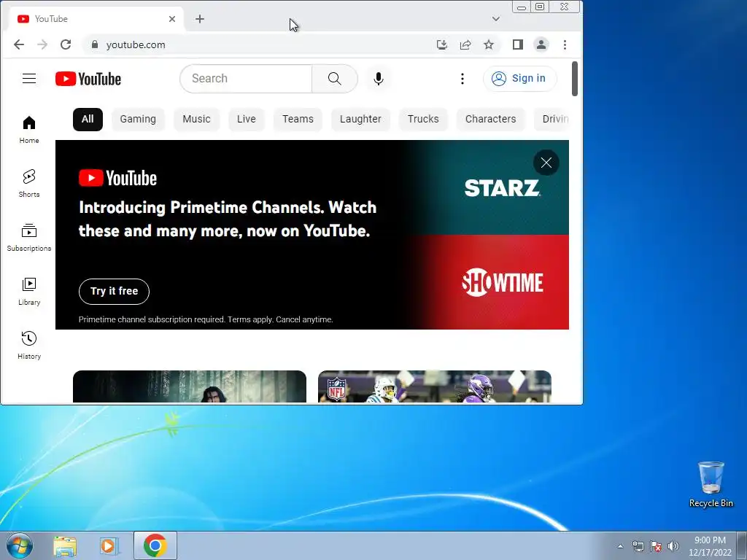747x560 pixels.
Task: Click the network icon in system tray
Action: (x=638, y=546)
